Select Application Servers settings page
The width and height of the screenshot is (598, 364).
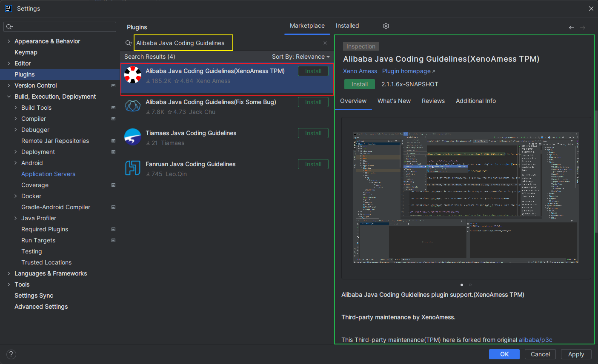tap(48, 174)
